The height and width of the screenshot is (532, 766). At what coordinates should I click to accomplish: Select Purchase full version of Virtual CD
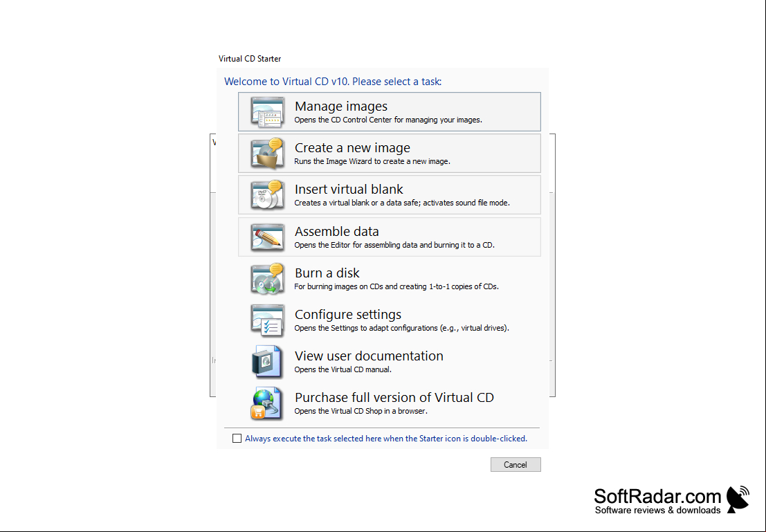(394, 397)
